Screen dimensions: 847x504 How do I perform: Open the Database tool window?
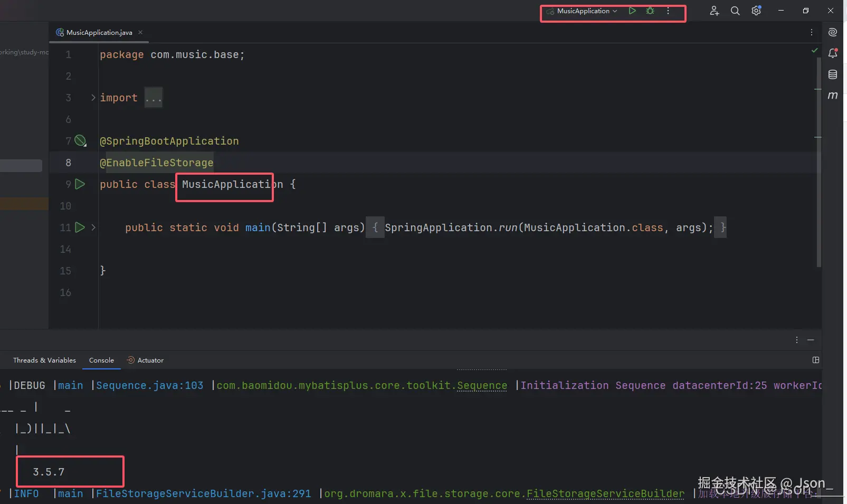point(833,74)
